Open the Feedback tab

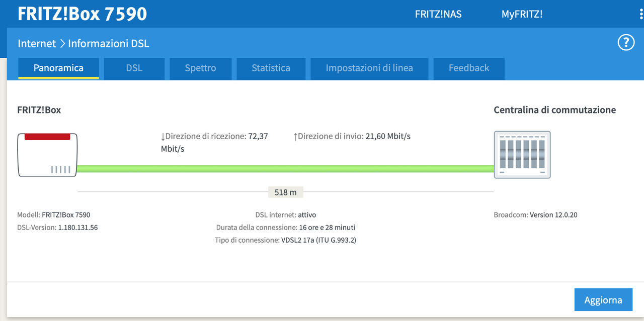coord(469,68)
